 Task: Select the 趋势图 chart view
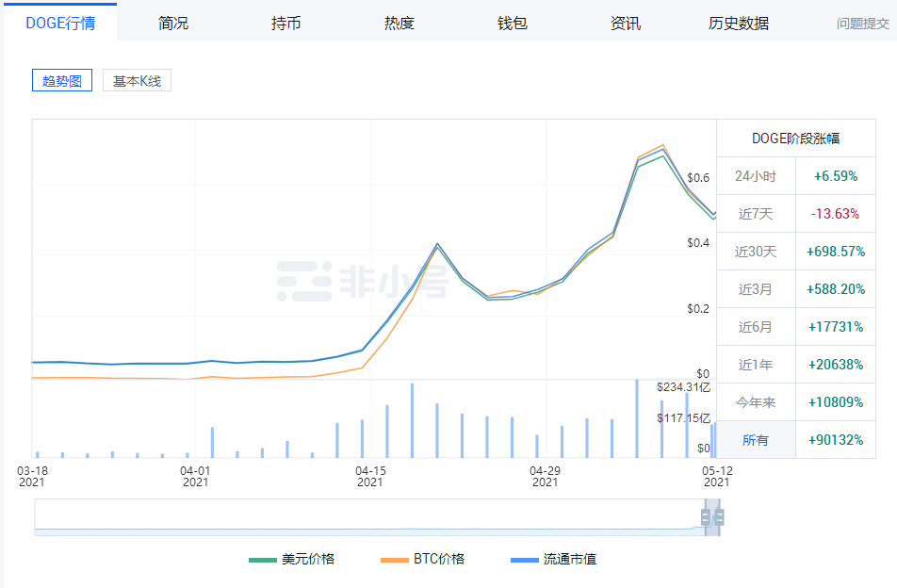[x=62, y=81]
